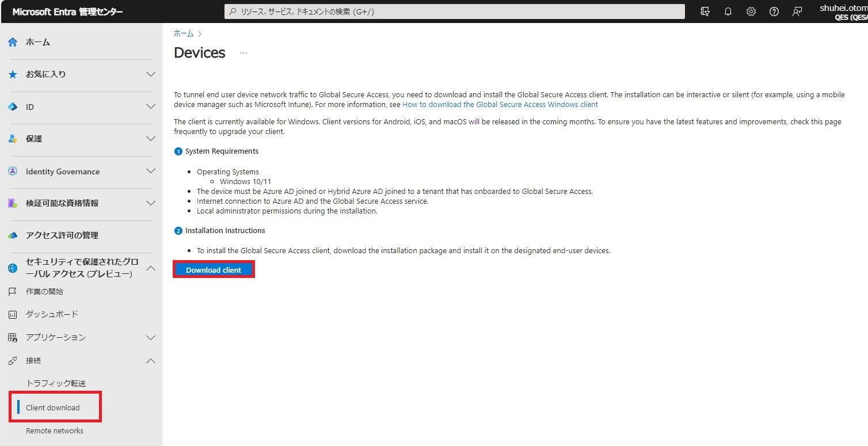Click the アクセス許可の管理 sidebar label
Viewport: 868px width, 446px height.
[62, 235]
